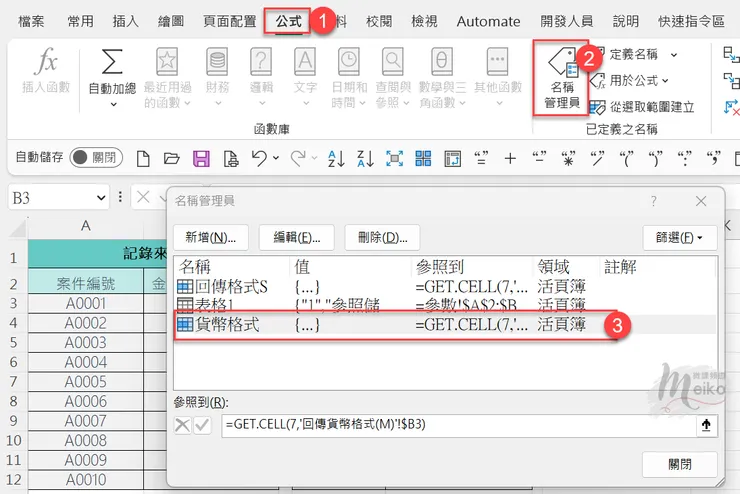Open the 日期和時間 functions dropdown
740x494 pixels.
[x=349, y=78]
